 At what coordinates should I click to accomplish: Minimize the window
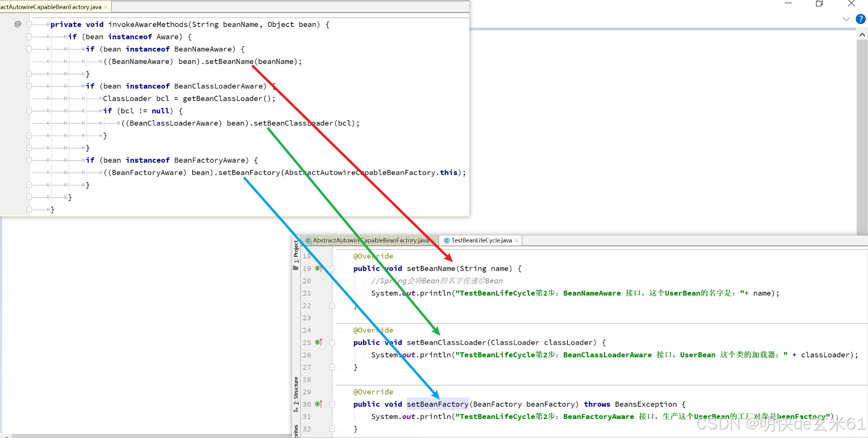788,4
